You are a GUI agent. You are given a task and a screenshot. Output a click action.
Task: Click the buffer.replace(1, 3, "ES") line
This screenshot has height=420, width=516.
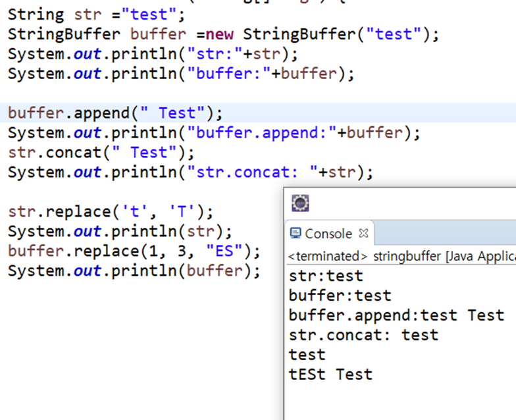pyautogui.click(x=134, y=251)
